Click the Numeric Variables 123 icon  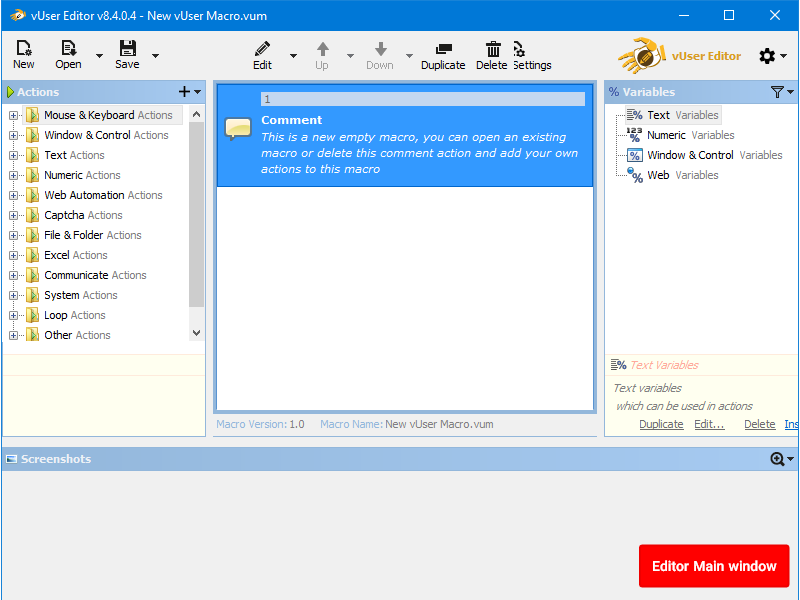coord(634,135)
